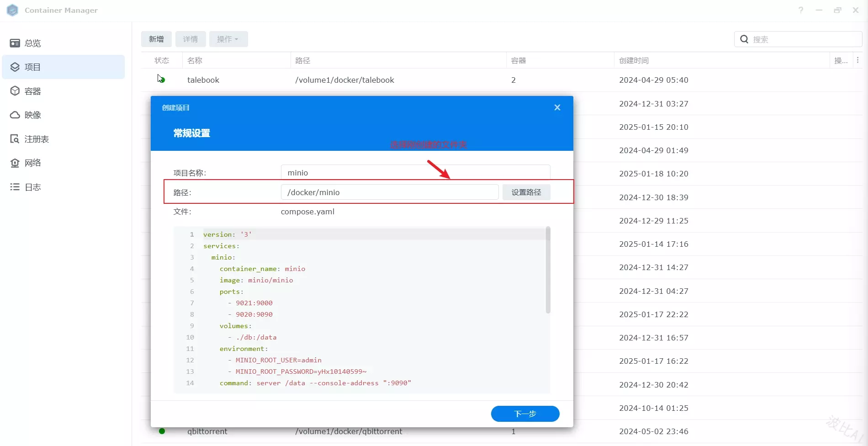Click the 2024-12-31 03:27 creation time
Image resolution: width=868 pixels, height=446 pixels.
click(x=654, y=104)
